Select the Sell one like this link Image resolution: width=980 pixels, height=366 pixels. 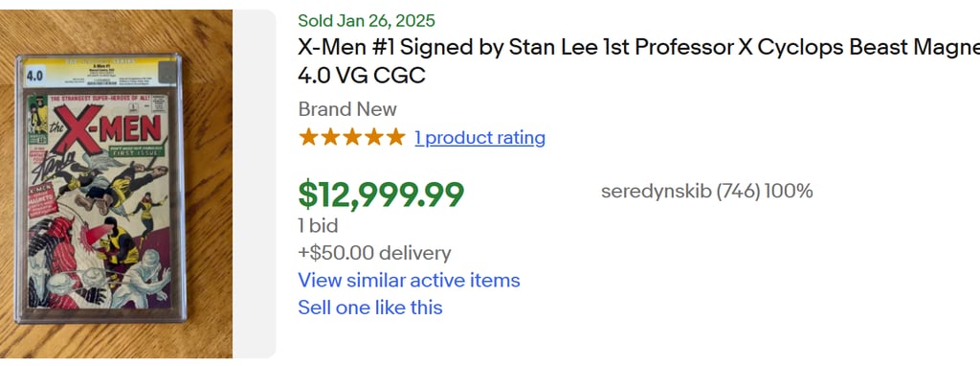(370, 308)
